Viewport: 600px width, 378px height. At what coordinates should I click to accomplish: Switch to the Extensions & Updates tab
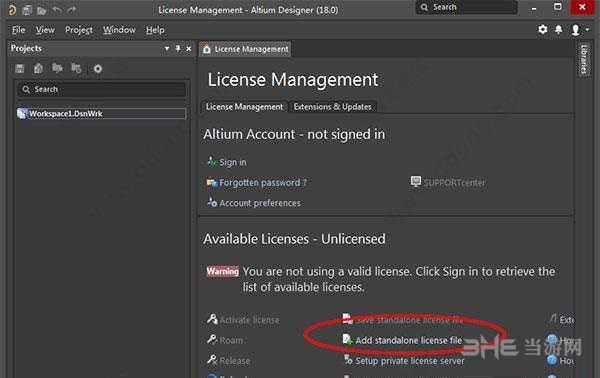click(333, 107)
